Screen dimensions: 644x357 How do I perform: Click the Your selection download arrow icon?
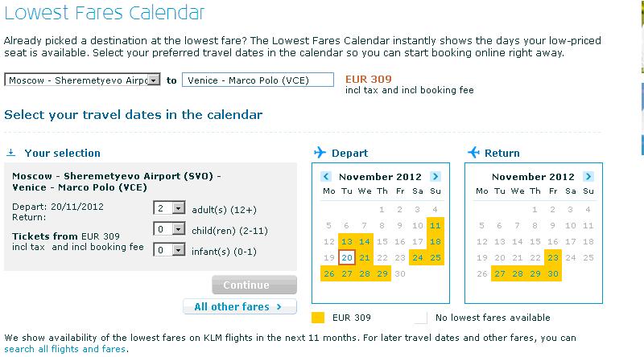[x=11, y=153]
